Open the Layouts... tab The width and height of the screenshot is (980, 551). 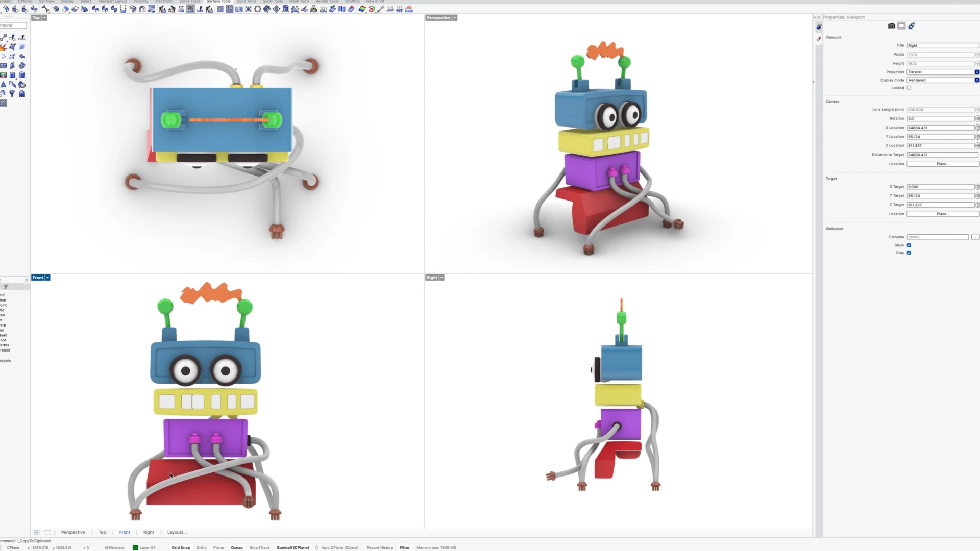[x=177, y=532]
